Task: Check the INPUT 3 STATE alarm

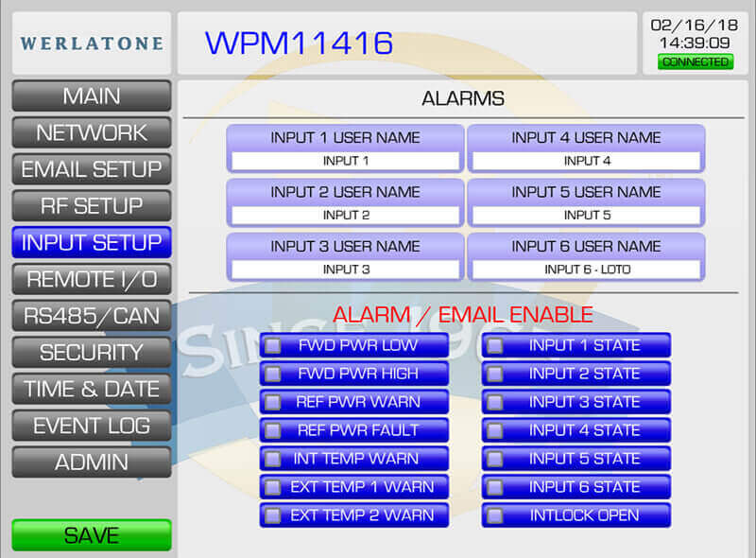Action: (494, 402)
